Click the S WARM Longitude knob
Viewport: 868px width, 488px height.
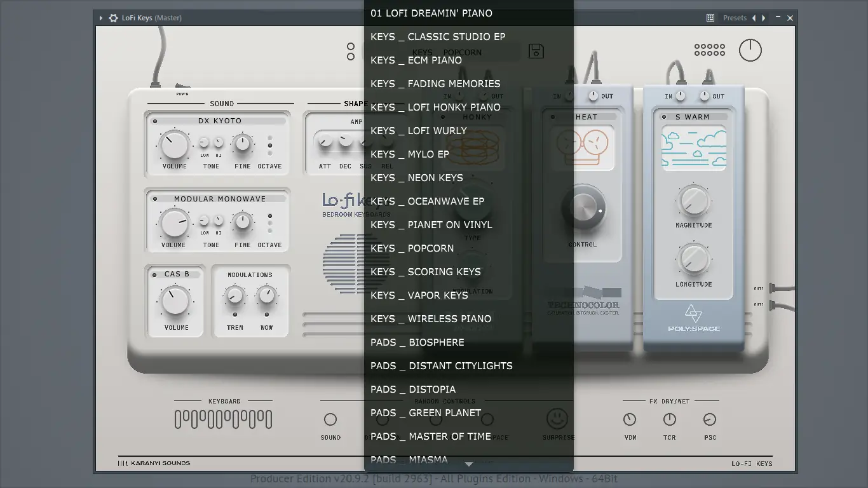(x=694, y=259)
